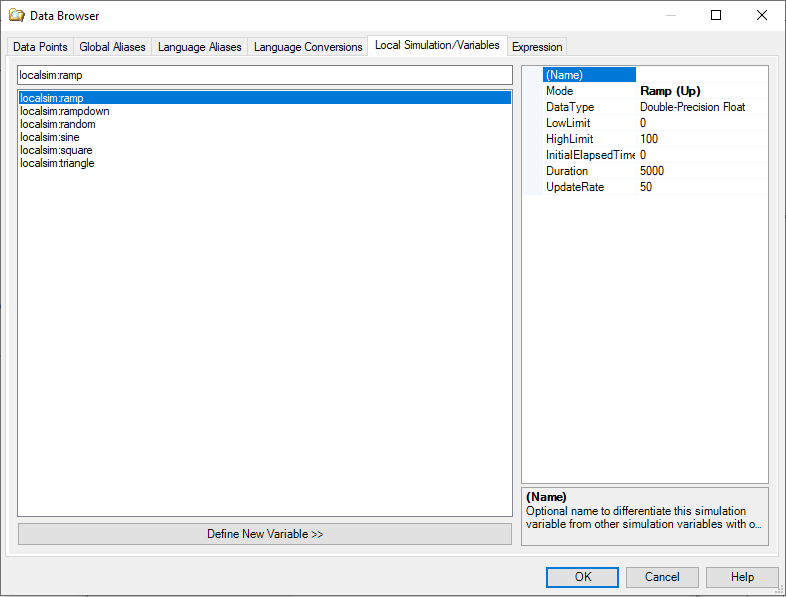Viewport: 786px width, 597px height.
Task: Click the localsim:ramp text input field
Action: (x=264, y=75)
